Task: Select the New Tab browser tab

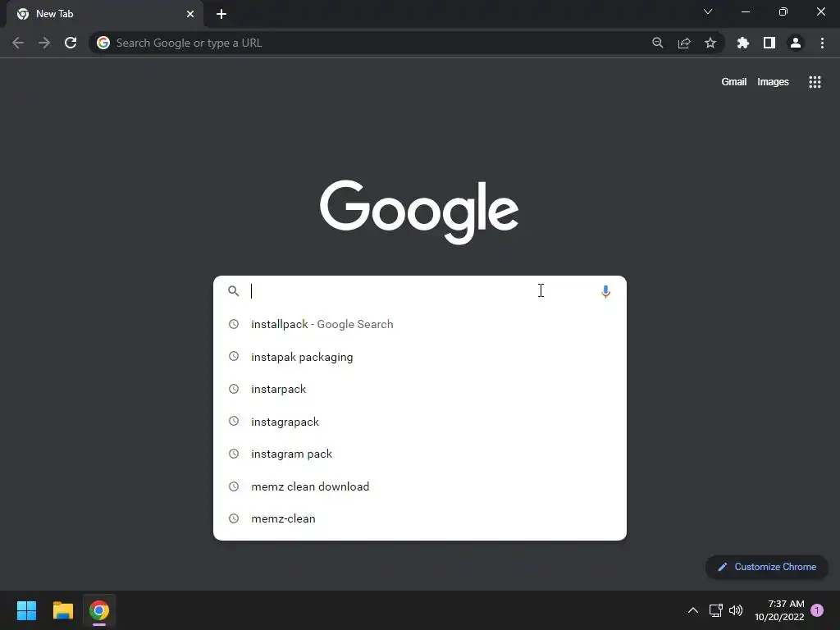Action: 105,14
